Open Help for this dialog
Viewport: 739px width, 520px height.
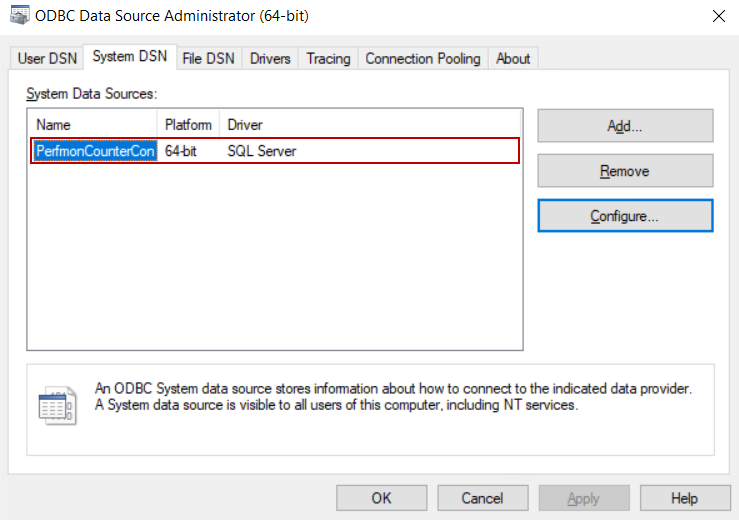tap(684, 498)
